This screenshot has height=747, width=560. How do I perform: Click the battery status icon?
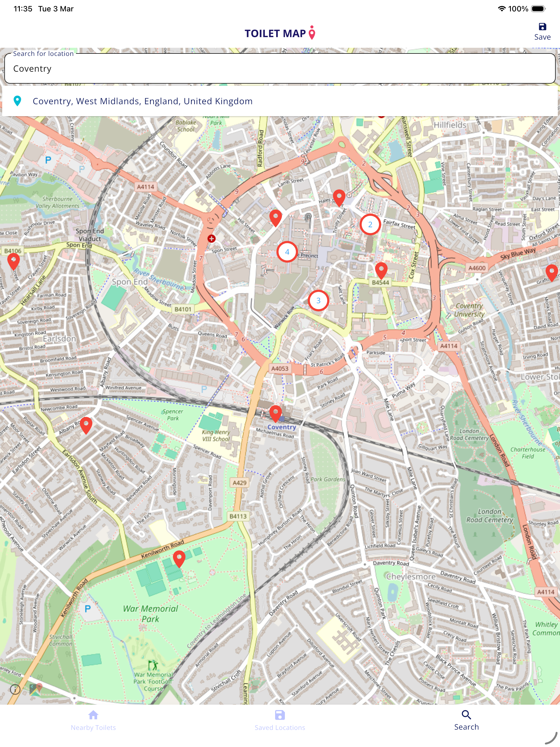(538, 9)
